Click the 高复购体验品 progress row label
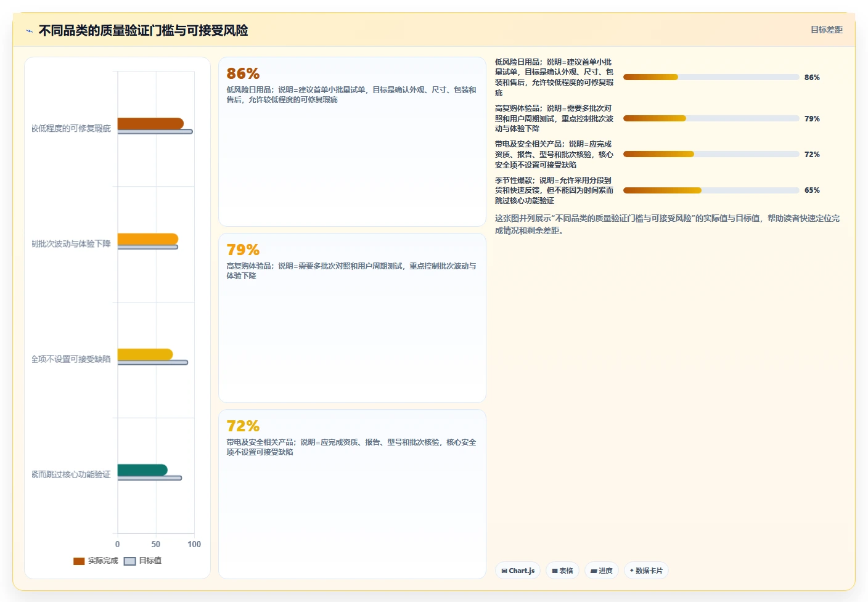Viewport: 868px width, 602px height. pyautogui.click(x=554, y=118)
